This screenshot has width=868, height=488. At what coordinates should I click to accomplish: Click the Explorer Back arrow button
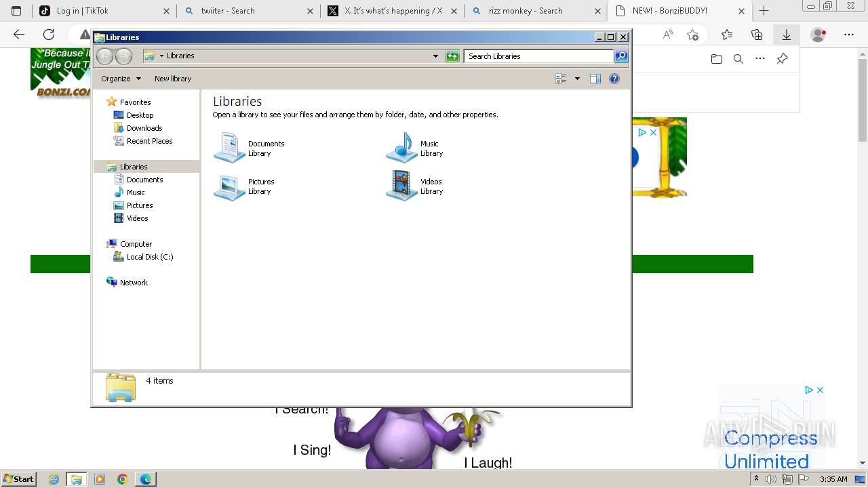pyautogui.click(x=104, y=56)
